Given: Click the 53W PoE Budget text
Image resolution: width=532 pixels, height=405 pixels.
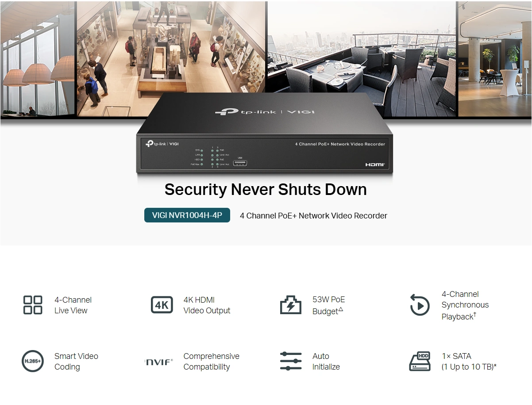Looking at the screenshot, I should click(328, 305).
